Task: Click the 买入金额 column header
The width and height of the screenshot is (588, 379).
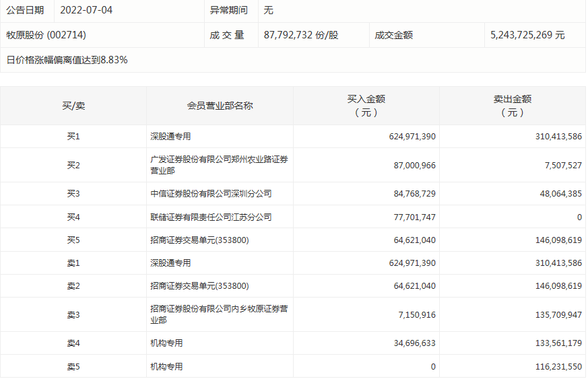Action: pos(366,106)
